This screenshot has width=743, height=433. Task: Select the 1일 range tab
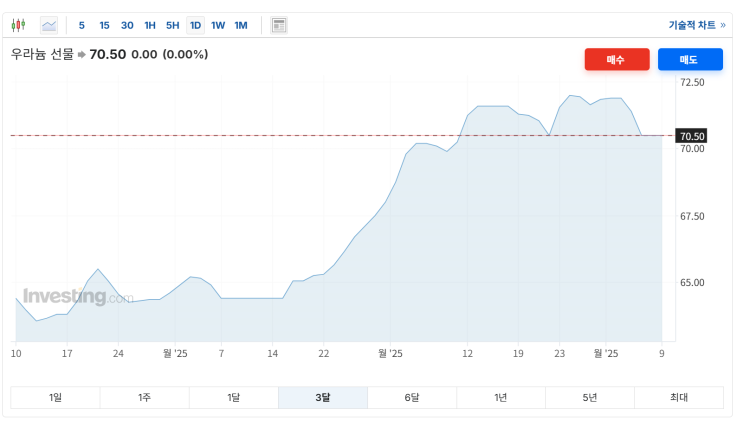coord(55,398)
